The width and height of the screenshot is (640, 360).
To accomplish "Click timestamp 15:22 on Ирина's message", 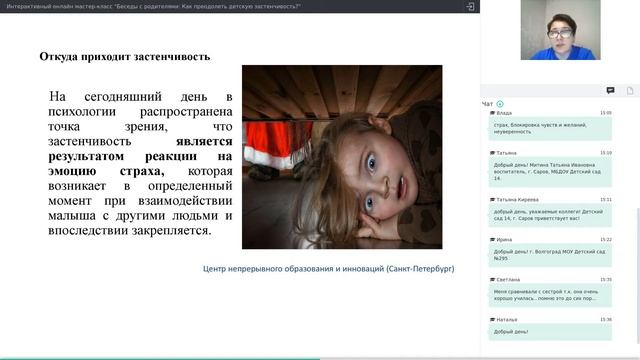I will (606, 240).
